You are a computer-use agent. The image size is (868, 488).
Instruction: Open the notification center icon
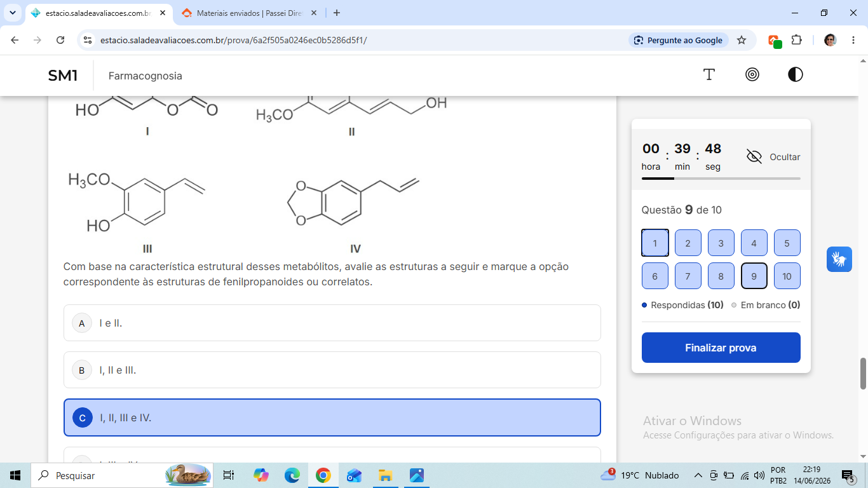click(x=848, y=475)
